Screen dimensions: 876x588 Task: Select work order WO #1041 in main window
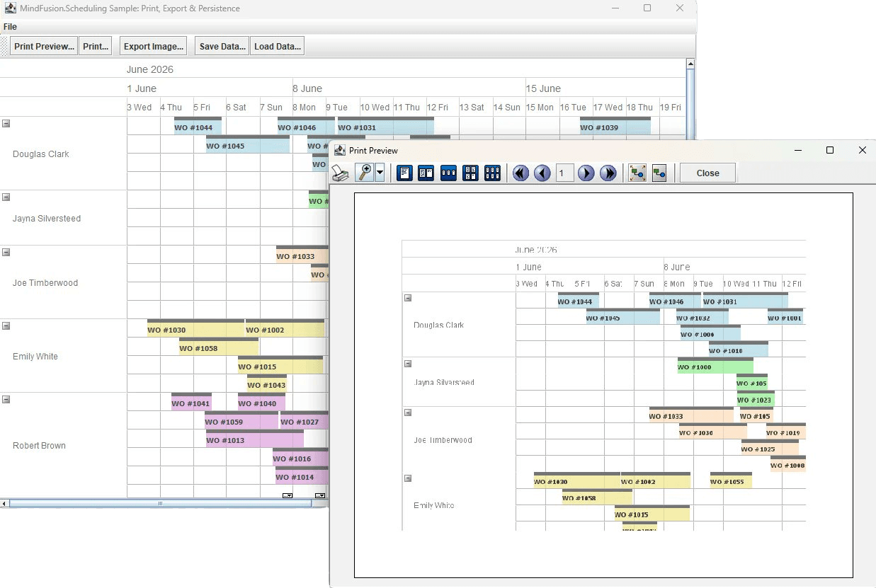(191, 403)
